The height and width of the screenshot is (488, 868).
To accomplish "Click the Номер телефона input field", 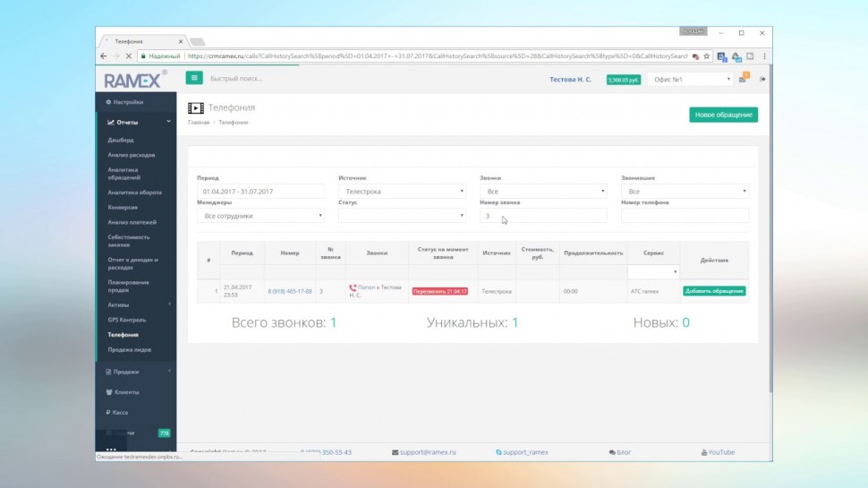I will coord(685,215).
